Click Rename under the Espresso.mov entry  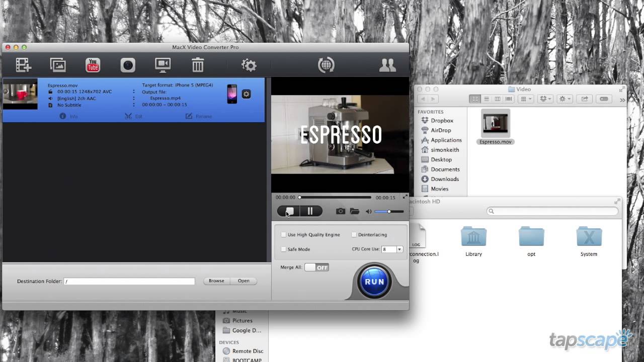tap(199, 116)
